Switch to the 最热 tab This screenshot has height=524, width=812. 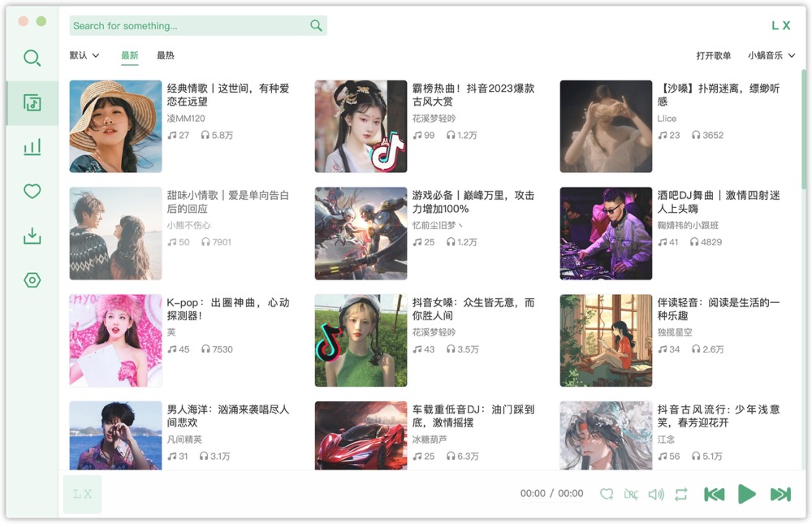(x=166, y=55)
